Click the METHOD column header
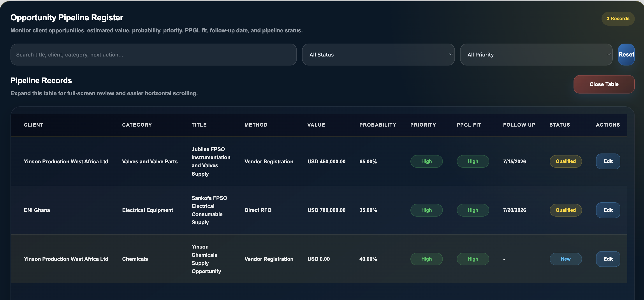Screen dimensions: 644x300 (256, 125)
